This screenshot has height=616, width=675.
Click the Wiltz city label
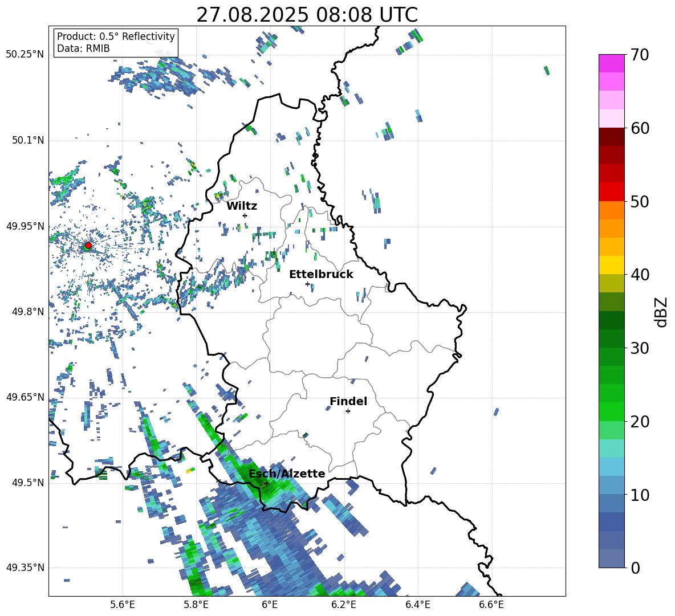pyautogui.click(x=242, y=206)
